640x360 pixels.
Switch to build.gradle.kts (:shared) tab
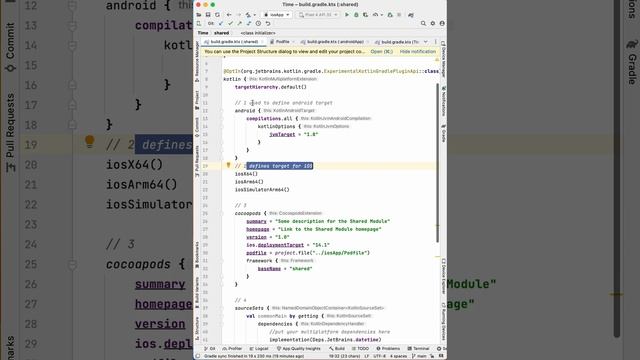coord(234,42)
